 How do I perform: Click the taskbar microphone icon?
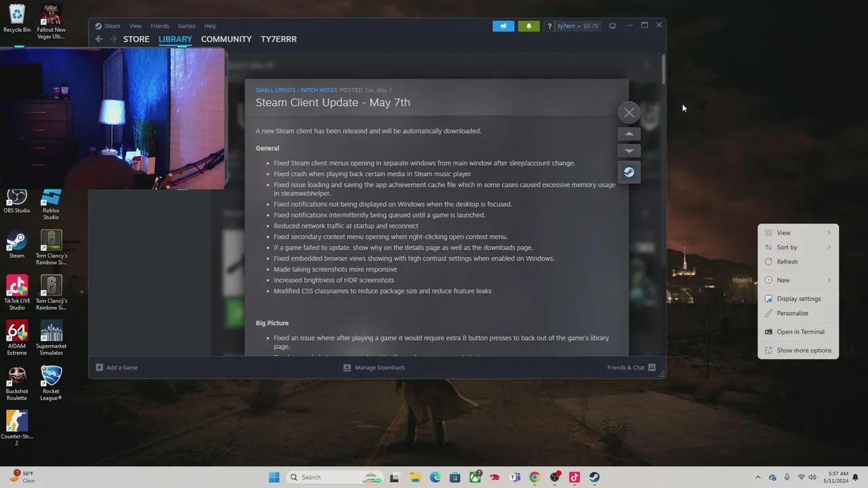787,477
